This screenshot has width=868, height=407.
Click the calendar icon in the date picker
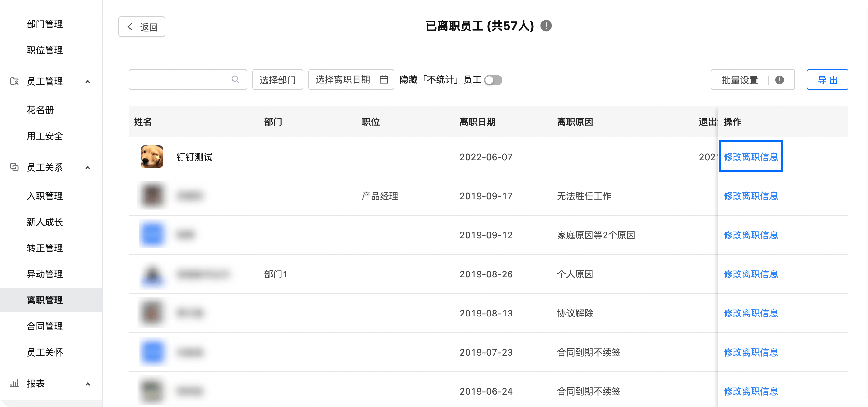tap(384, 79)
